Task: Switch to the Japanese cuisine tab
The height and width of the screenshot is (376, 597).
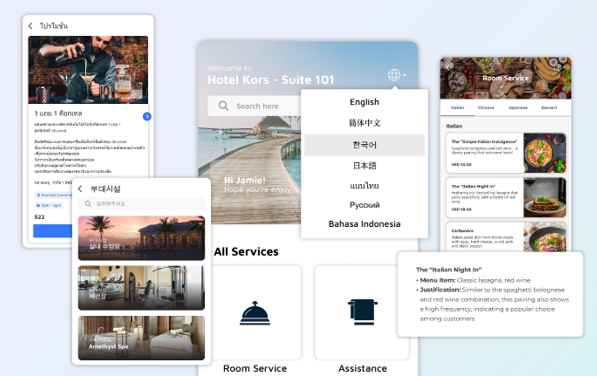Action: click(x=518, y=108)
